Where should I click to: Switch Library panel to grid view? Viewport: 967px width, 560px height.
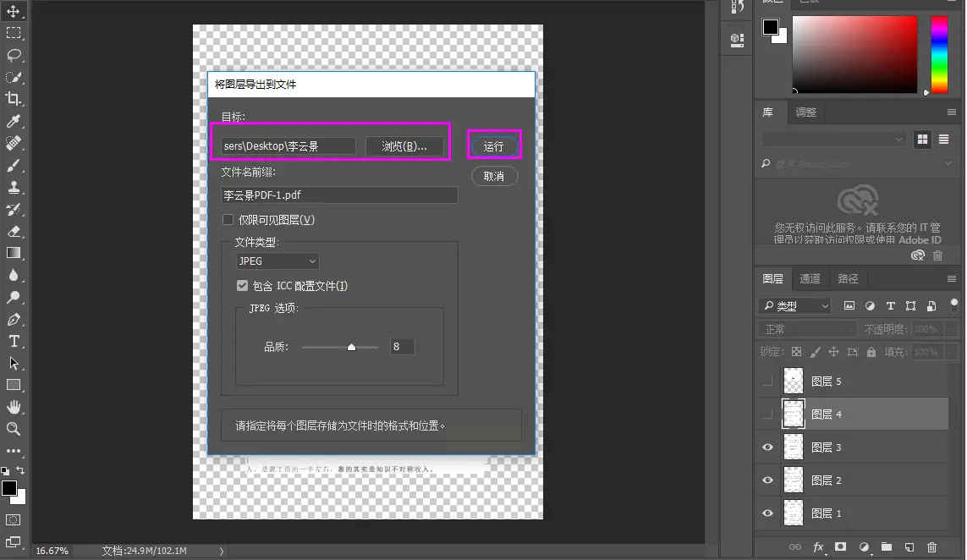[x=923, y=140]
